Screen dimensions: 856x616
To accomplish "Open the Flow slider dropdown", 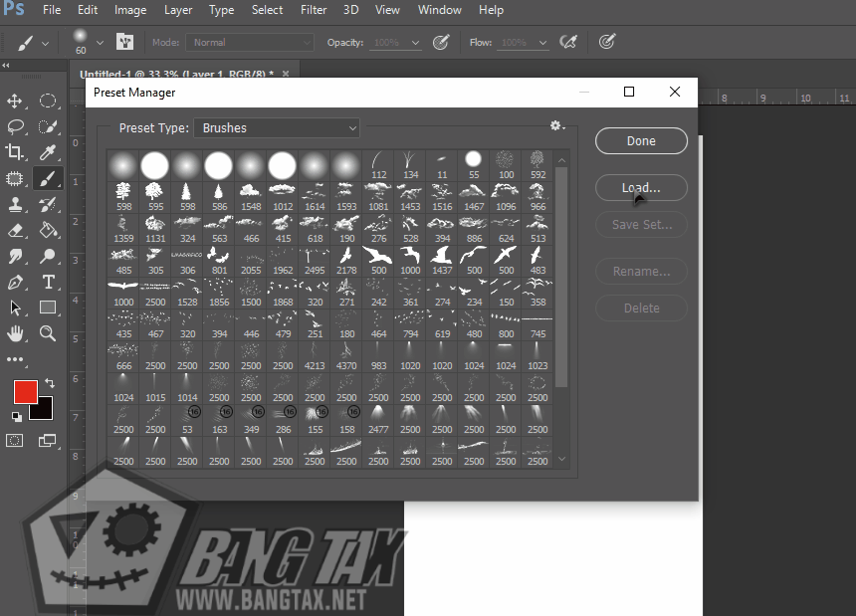I will pos(542,43).
